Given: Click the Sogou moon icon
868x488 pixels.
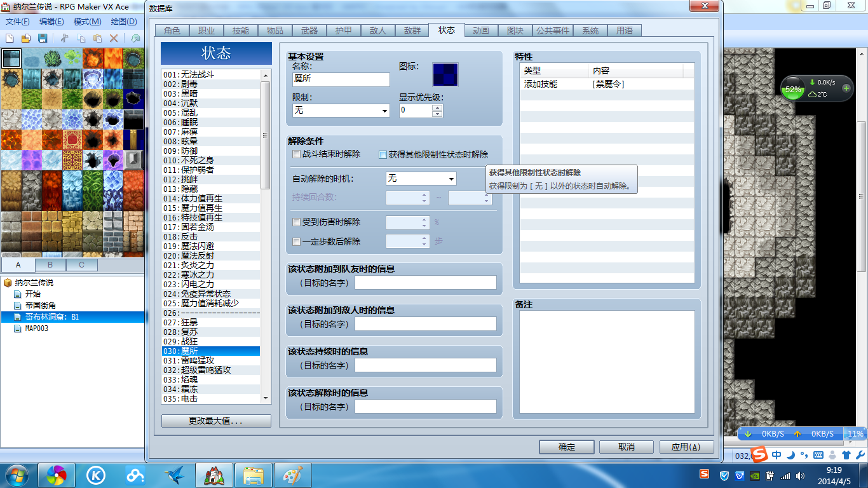Looking at the screenshot, I should tap(790, 455).
